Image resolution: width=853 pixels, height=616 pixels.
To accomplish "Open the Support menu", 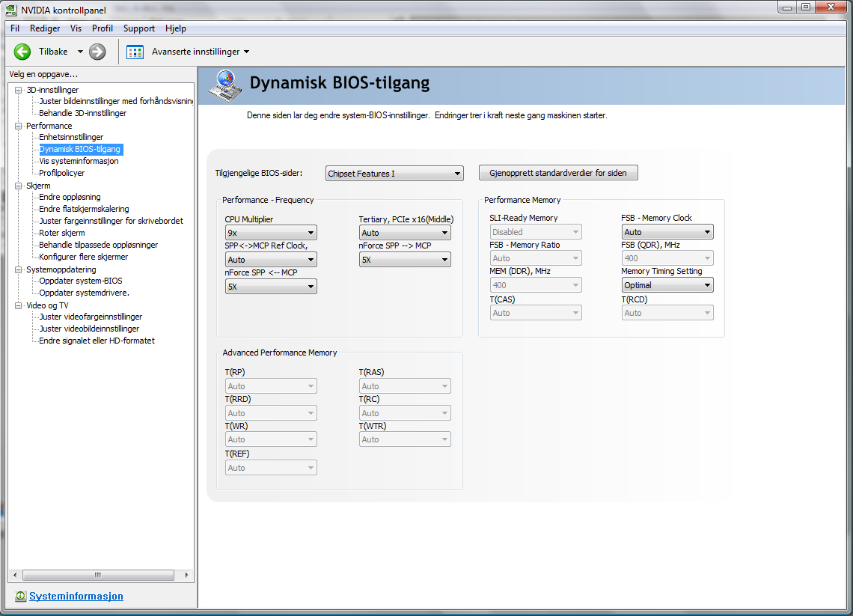I will [x=138, y=28].
